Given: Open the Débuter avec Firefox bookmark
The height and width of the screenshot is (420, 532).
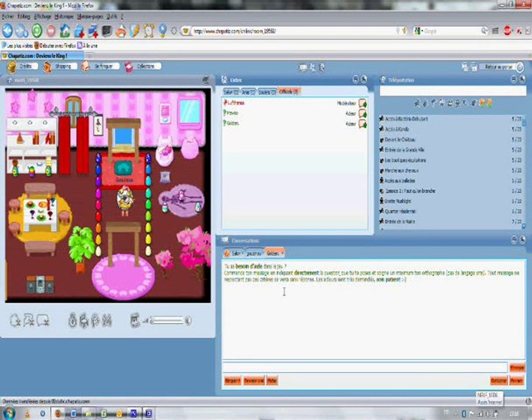Looking at the screenshot, I should 55,45.
